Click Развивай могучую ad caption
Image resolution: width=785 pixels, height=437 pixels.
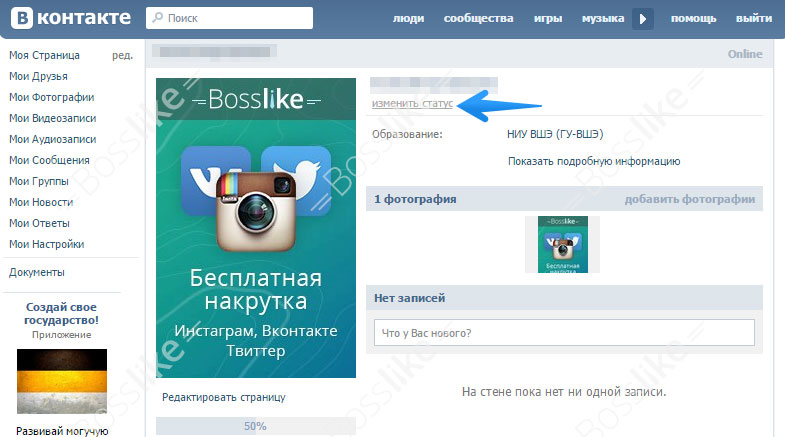(x=62, y=431)
